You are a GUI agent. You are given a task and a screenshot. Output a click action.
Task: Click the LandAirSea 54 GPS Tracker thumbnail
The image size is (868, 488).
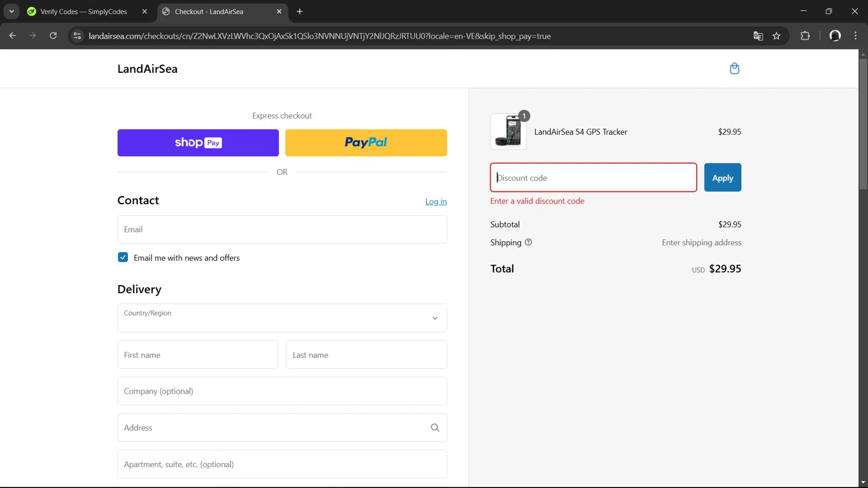(509, 131)
